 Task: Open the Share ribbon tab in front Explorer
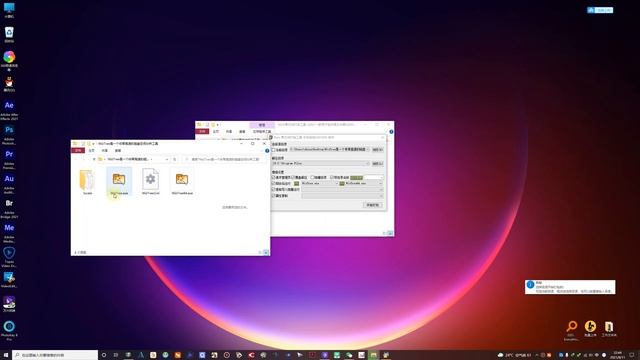click(x=104, y=151)
